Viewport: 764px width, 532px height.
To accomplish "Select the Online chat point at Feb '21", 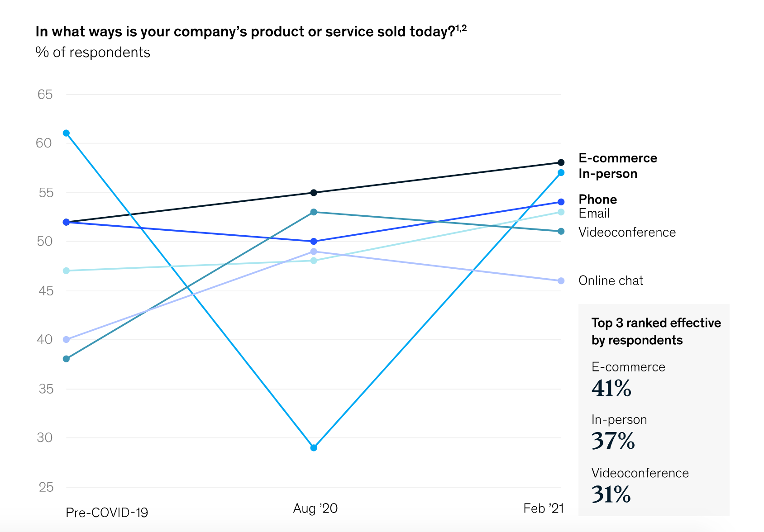I will 561,281.
